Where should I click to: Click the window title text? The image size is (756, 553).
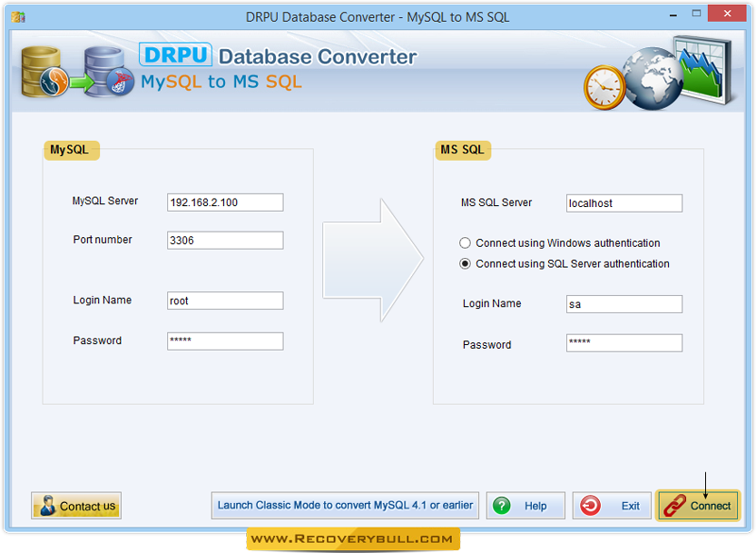(378, 17)
